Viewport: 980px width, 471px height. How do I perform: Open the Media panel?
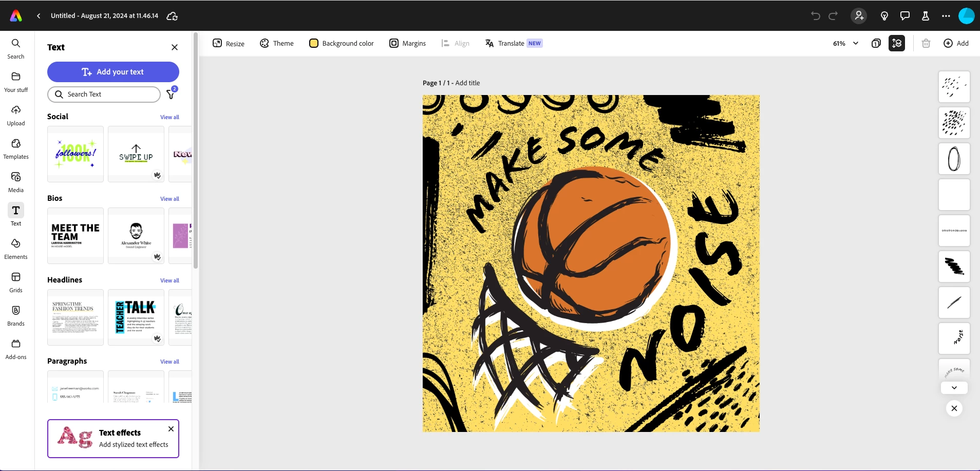16,182
